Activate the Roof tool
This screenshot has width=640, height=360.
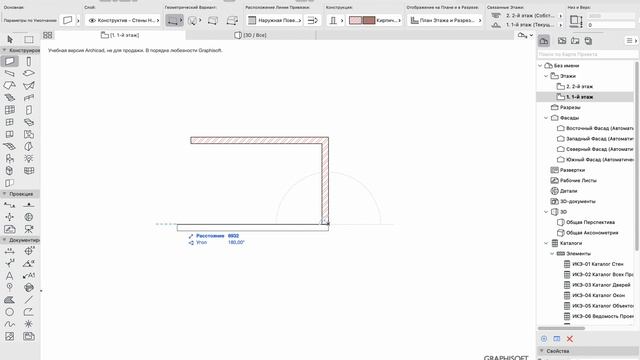[10, 85]
